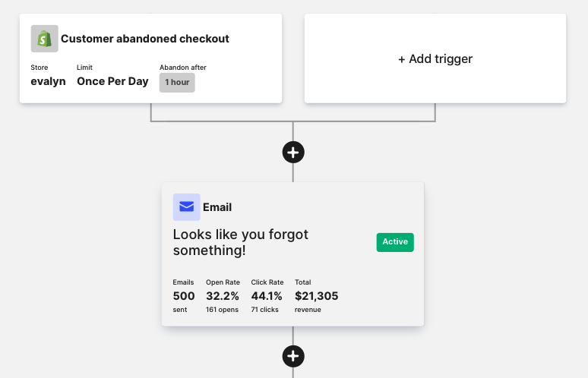This screenshot has height=378, width=588.
Task: Click the Abandon after label
Action: (x=182, y=68)
